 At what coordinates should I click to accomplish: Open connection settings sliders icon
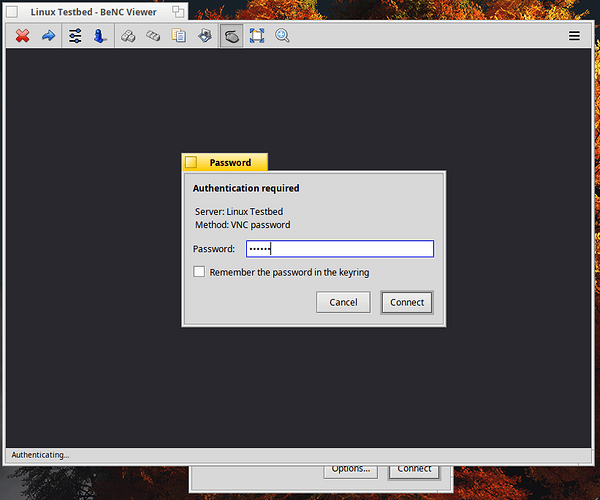[75, 36]
